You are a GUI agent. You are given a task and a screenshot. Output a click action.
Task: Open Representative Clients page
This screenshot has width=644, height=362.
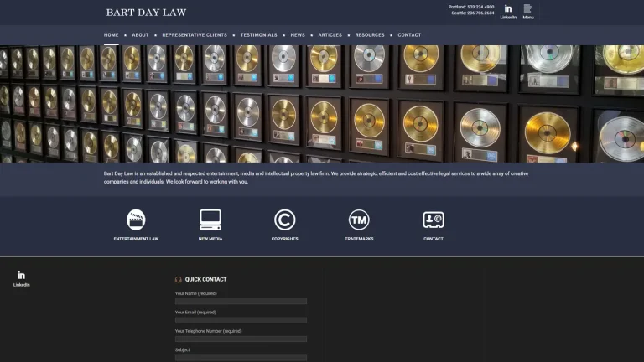click(195, 35)
